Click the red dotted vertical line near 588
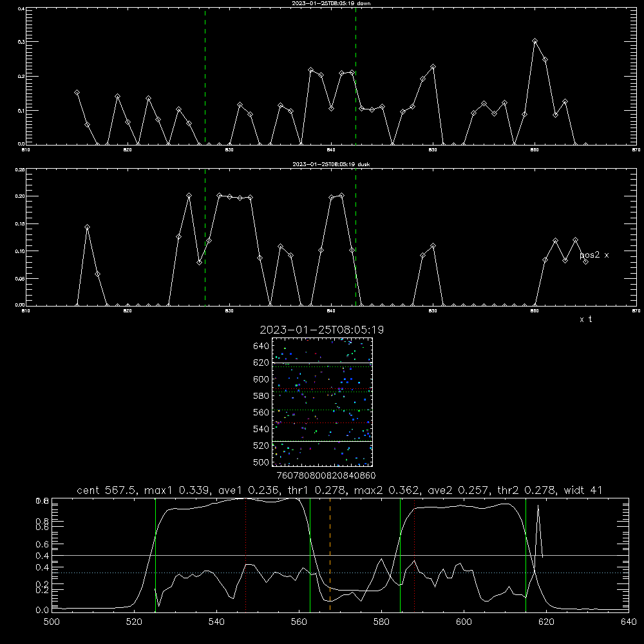 [414, 554]
